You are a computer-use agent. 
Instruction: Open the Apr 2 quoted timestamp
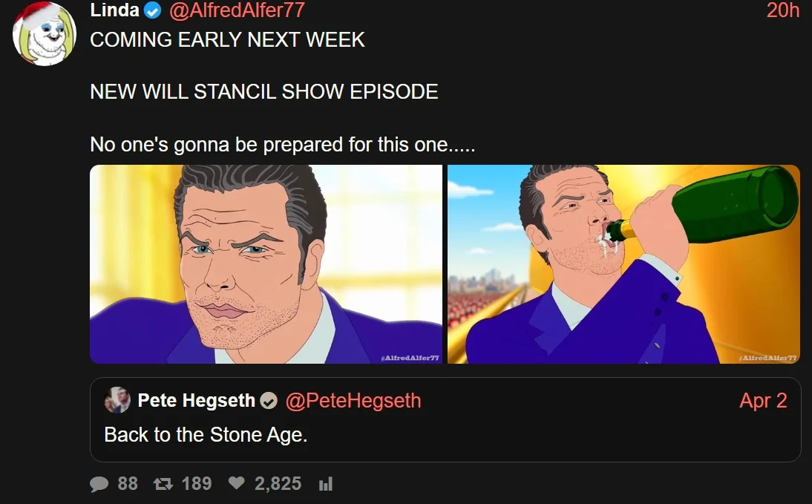point(763,400)
